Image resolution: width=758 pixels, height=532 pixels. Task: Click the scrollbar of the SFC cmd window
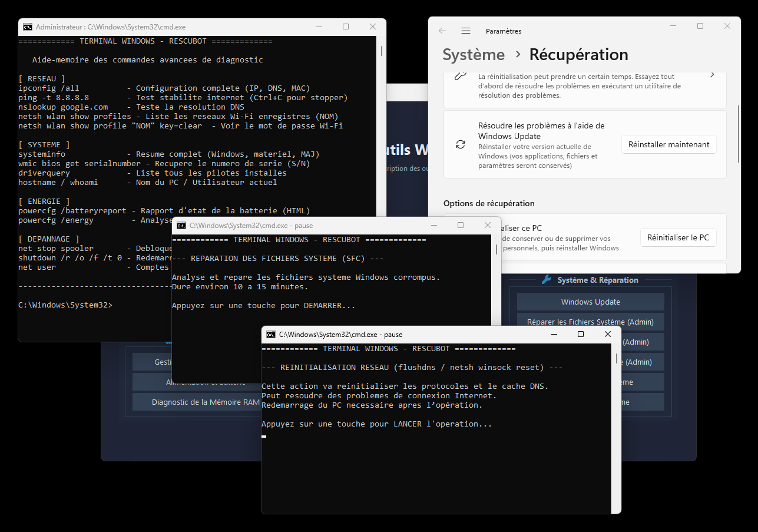click(x=496, y=249)
